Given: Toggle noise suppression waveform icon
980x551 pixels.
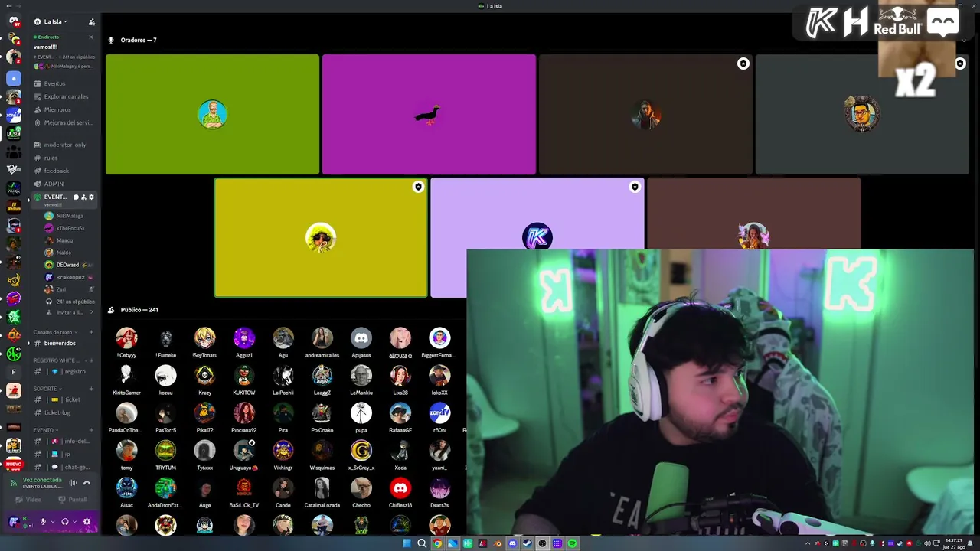Looking at the screenshot, I should point(73,483).
